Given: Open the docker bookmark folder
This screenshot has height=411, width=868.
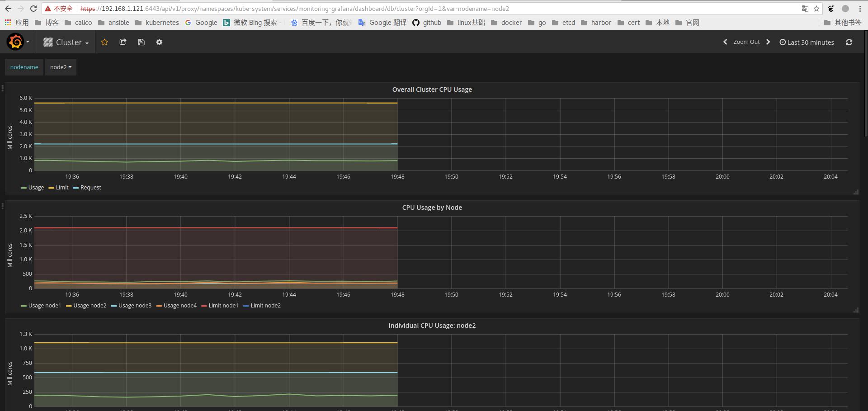Looking at the screenshot, I should [507, 23].
